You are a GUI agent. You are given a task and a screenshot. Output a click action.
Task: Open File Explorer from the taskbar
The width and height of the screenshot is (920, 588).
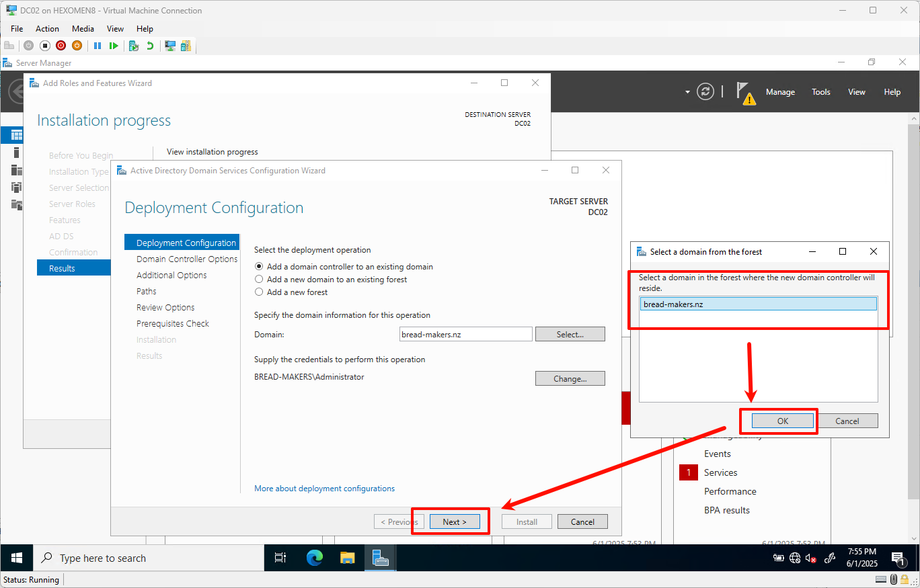click(x=347, y=558)
